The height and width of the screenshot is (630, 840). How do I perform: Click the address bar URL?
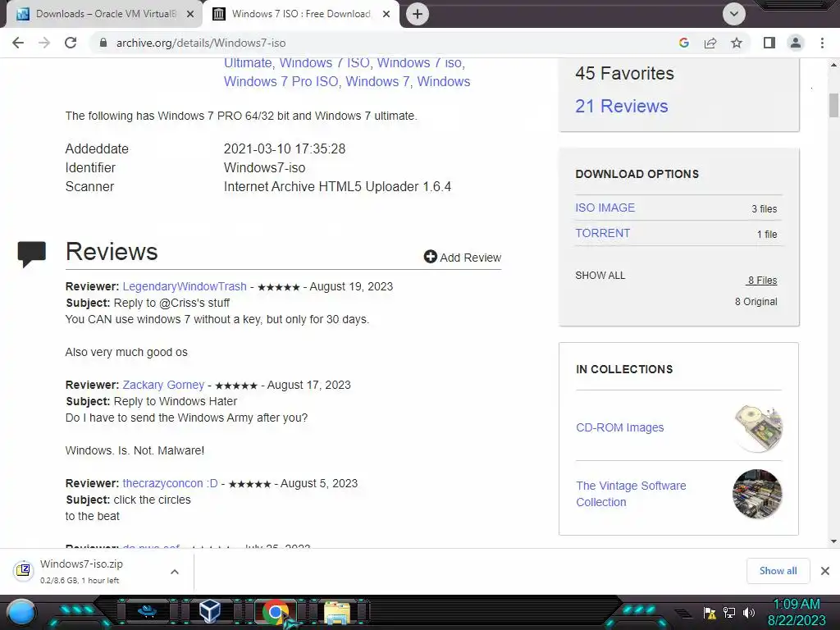(201, 43)
